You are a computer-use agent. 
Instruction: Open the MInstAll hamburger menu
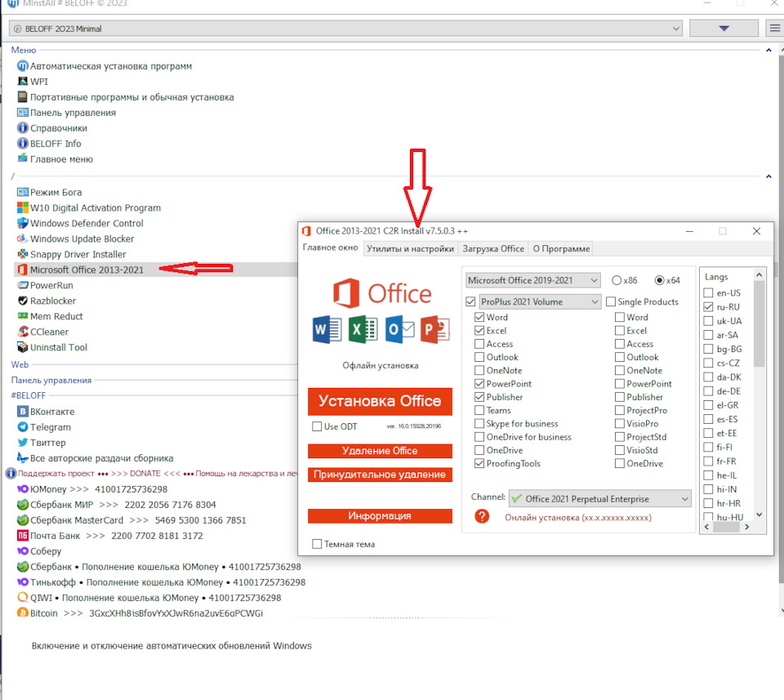(x=775, y=29)
